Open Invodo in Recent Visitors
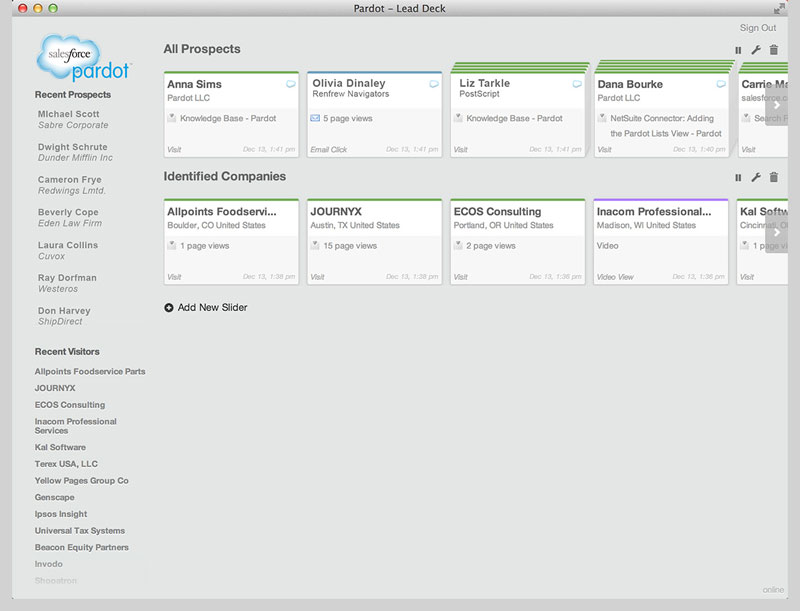 [x=48, y=564]
